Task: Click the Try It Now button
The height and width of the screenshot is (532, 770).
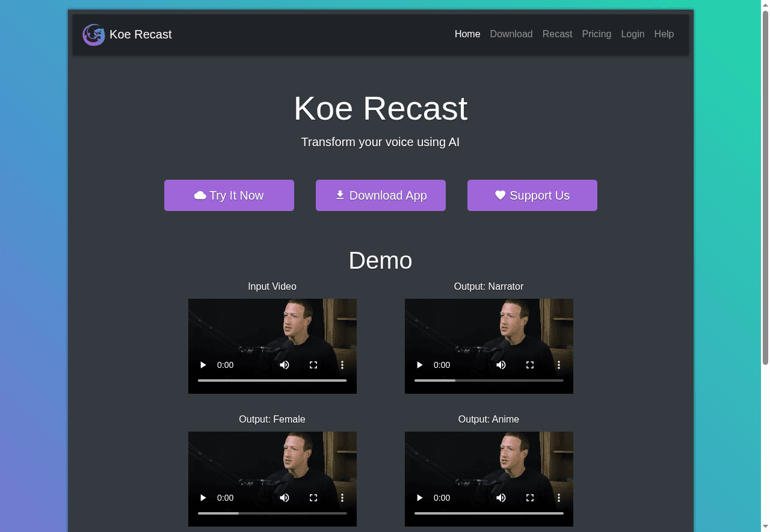Action: pyautogui.click(x=229, y=195)
